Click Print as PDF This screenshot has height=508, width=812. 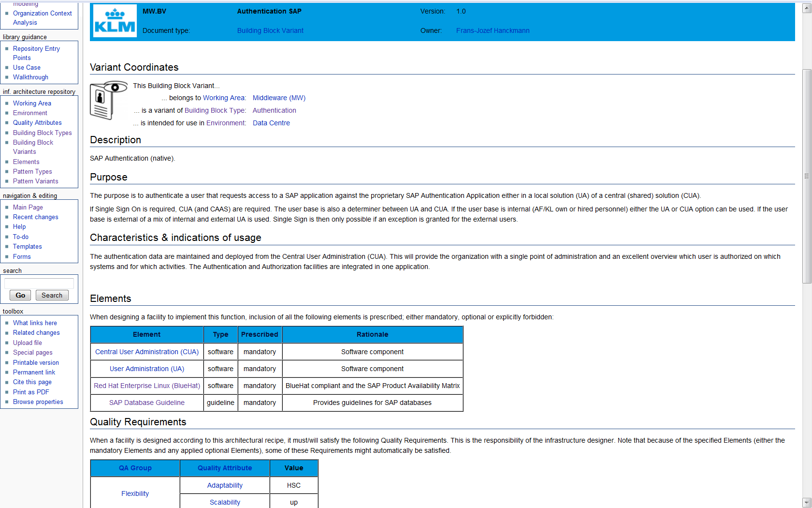click(x=31, y=392)
